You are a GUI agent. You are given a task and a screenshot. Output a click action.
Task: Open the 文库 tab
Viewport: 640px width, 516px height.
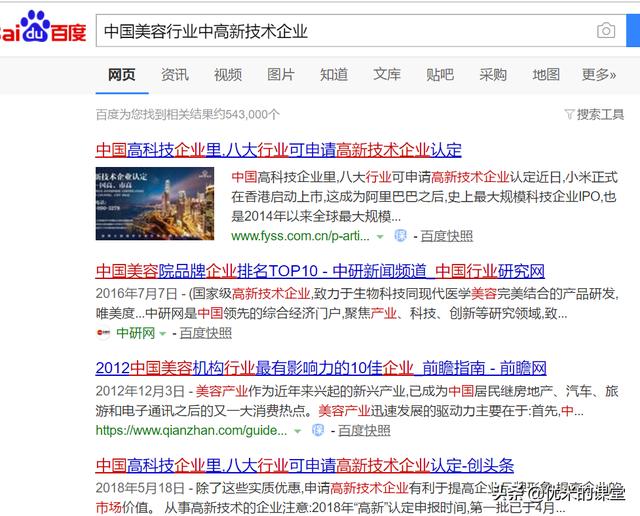point(387,75)
